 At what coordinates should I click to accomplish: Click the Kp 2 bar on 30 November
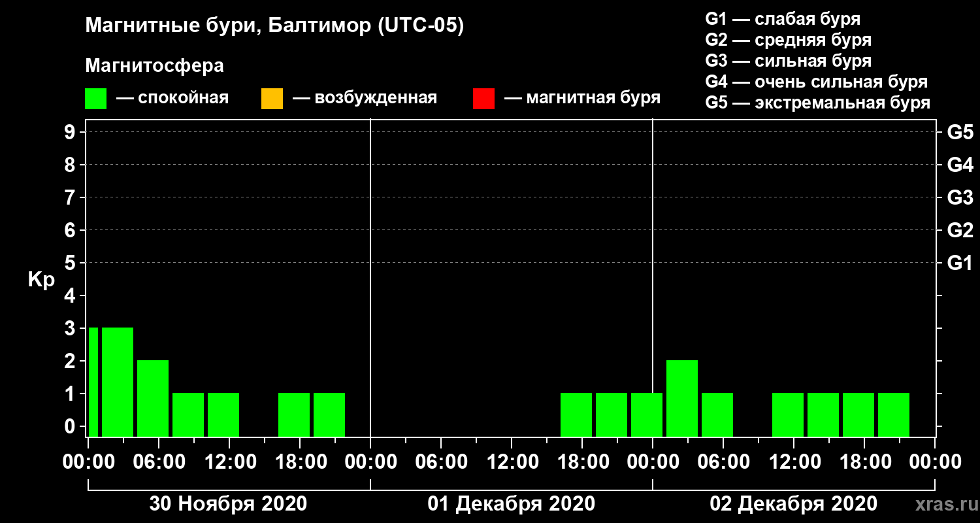pos(153,398)
